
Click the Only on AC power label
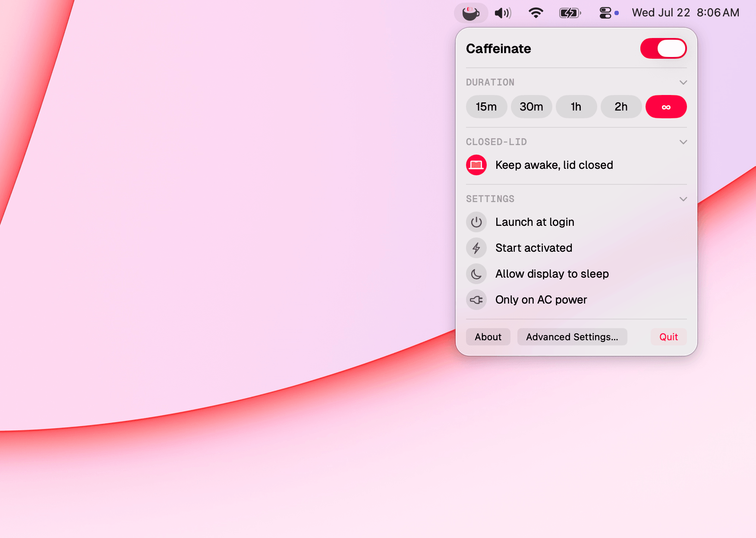point(541,300)
